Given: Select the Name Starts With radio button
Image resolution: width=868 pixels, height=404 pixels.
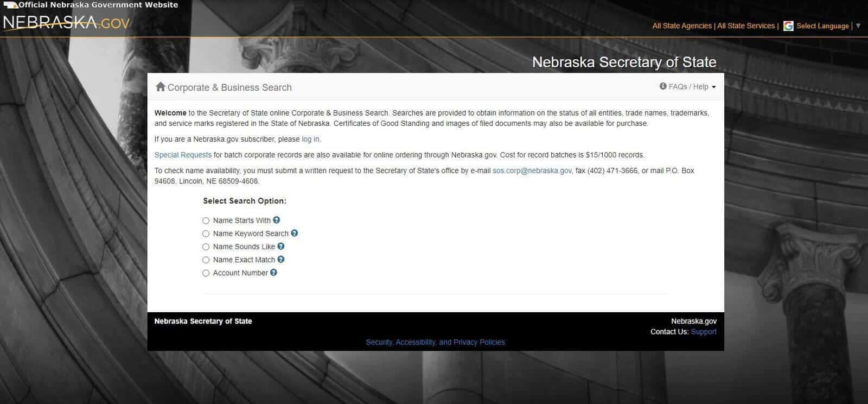Looking at the screenshot, I should tap(206, 220).
